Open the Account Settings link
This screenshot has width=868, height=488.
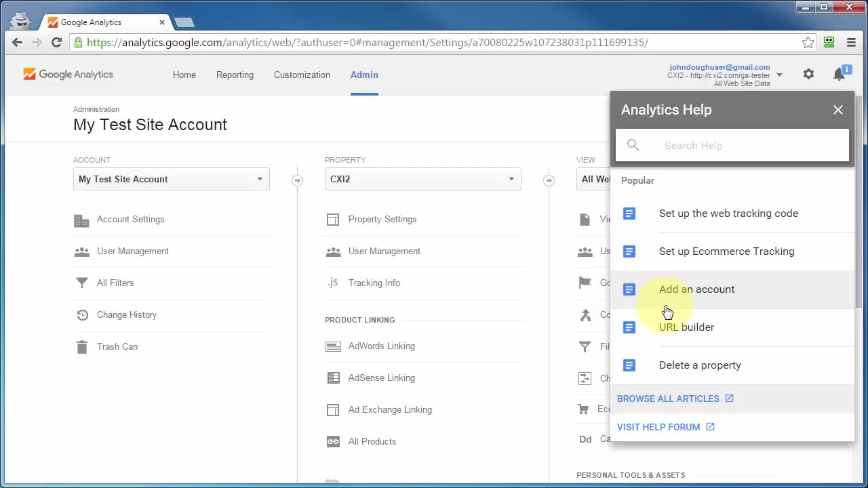click(131, 220)
